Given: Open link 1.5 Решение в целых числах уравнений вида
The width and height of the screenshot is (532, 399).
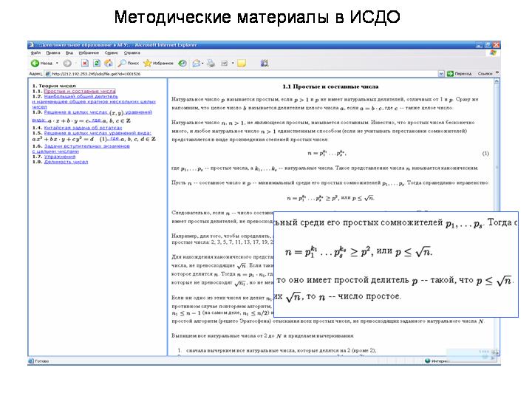Looking at the screenshot, I should pyautogui.click(x=98, y=133).
